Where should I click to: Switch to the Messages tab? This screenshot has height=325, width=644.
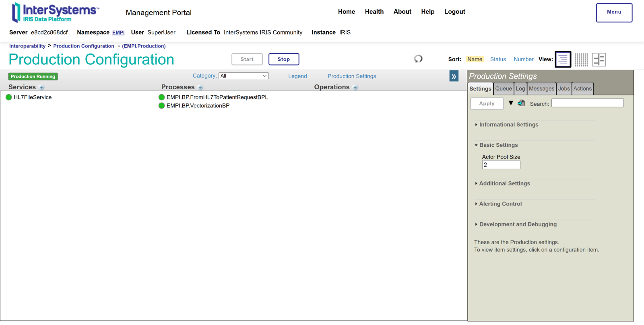tap(541, 88)
